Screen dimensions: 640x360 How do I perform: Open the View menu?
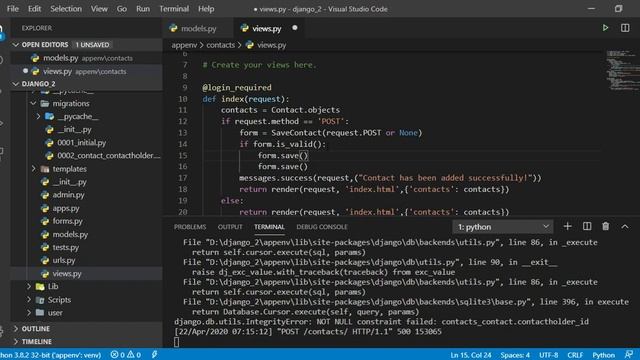tap(99, 9)
